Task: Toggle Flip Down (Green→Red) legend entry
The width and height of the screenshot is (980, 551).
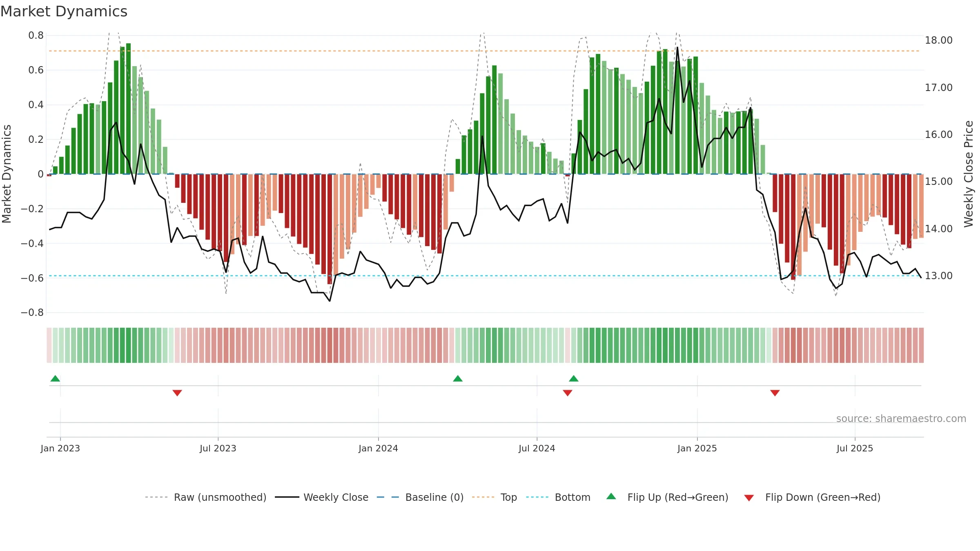Action: coord(812,497)
